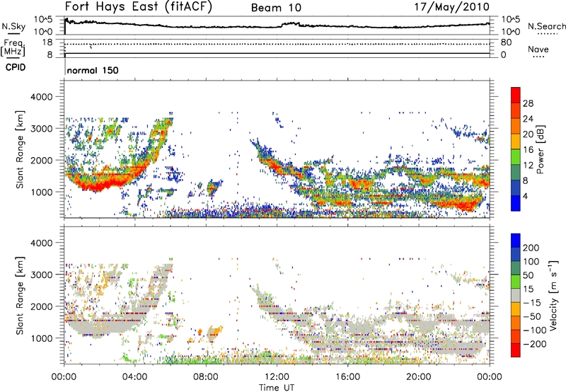Select the '100' value on the velocity colorbar

531,262
